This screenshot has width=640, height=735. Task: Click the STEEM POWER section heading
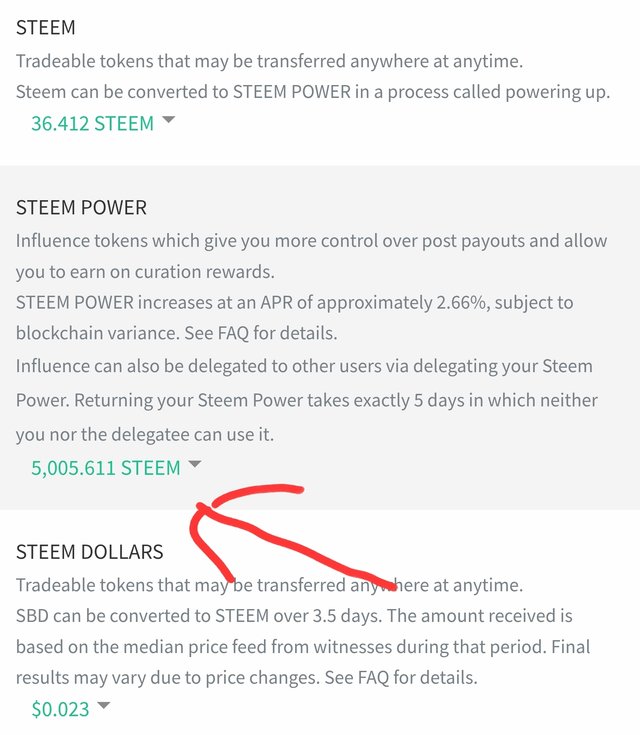pyautogui.click(x=81, y=208)
